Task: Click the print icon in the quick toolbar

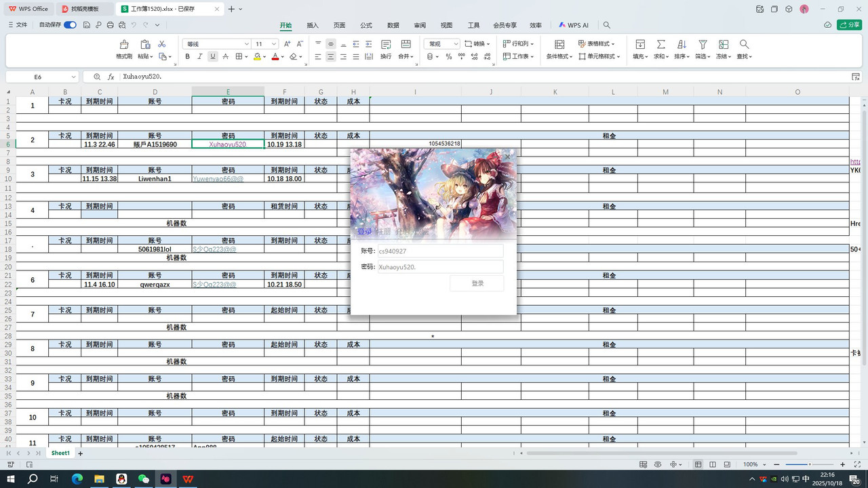Action: [x=110, y=25]
